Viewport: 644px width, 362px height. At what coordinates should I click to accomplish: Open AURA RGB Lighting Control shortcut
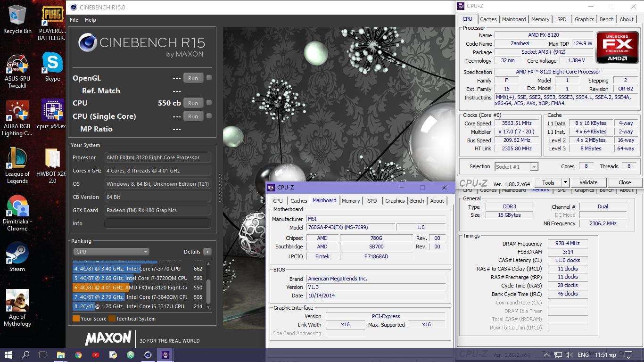pyautogui.click(x=17, y=118)
